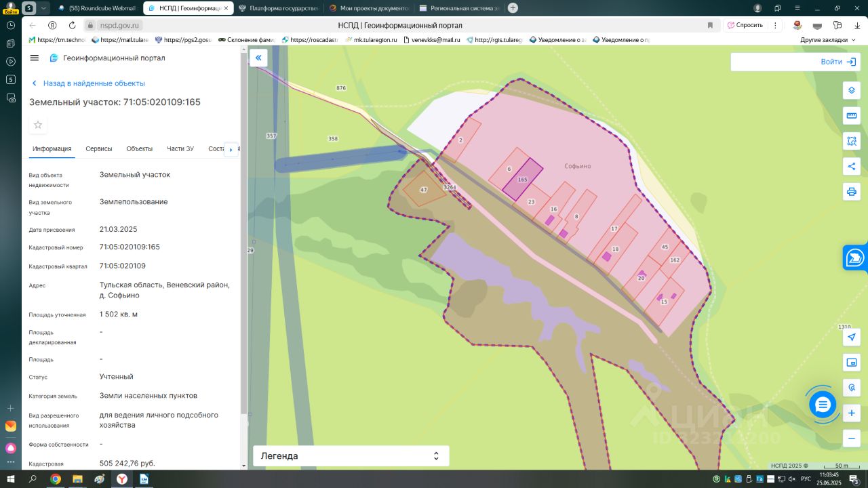Screen dimensions: 868x488
Task: Open the map layers panel
Action: [x=852, y=90]
